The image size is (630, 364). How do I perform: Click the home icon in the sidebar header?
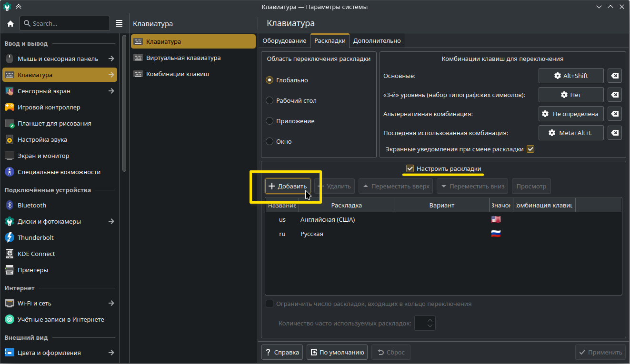click(10, 23)
